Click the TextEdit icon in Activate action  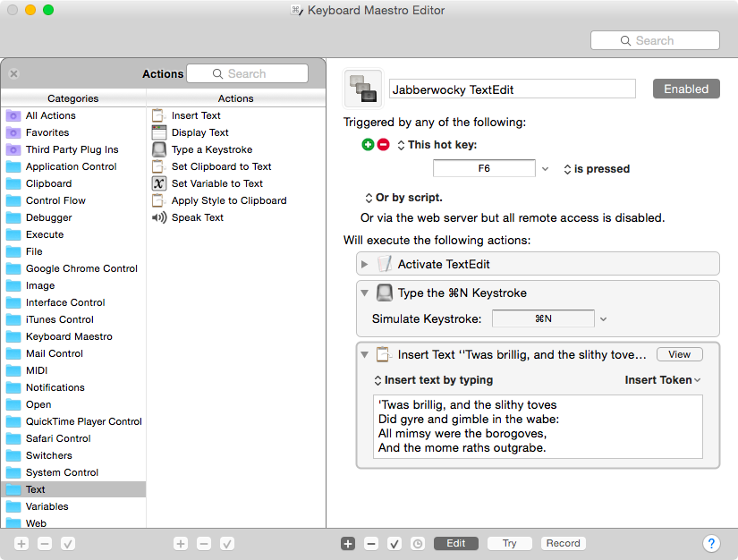pos(385,264)
